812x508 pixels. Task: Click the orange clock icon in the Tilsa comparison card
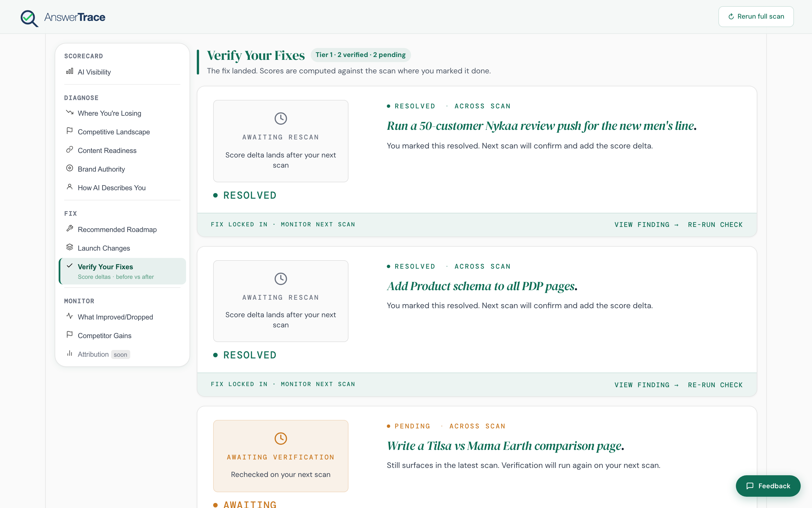coord(281,439)
